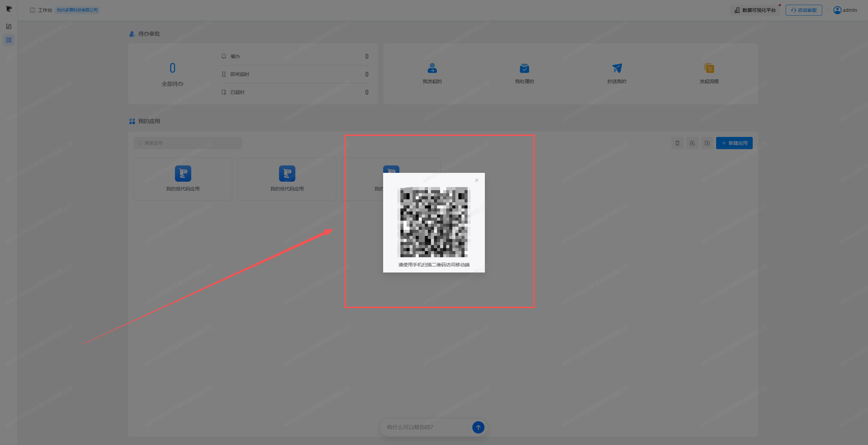
Task: Click the 杭州多算科技有限公司 company tag
Action: click(x=77, y=10)
